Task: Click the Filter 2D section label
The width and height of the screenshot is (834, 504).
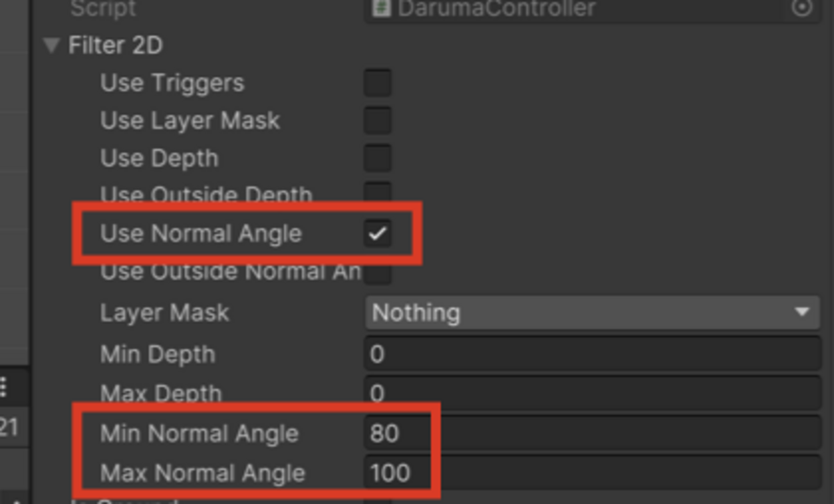Action: [115, 46]
